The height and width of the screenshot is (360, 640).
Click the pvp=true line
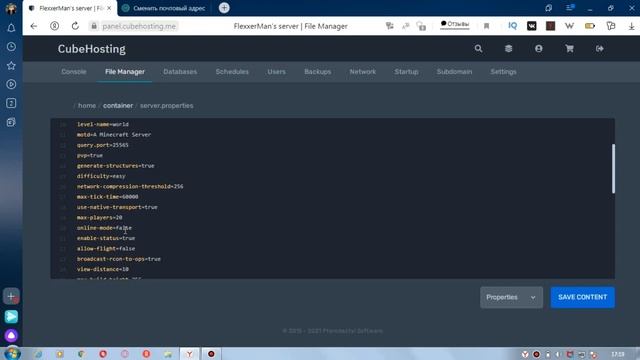(x=89, y=156)
